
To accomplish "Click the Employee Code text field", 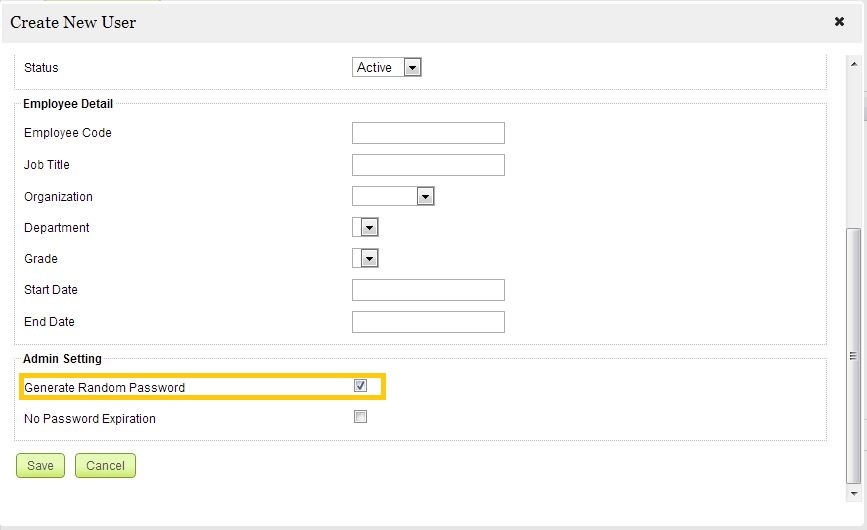I will (428, 133).
